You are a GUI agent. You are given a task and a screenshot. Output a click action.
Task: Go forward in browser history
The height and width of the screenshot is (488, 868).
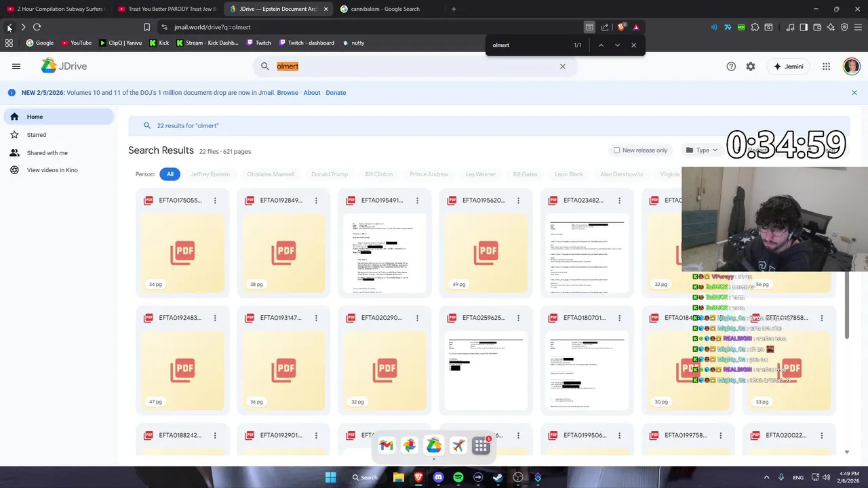[x=23, y=27]
